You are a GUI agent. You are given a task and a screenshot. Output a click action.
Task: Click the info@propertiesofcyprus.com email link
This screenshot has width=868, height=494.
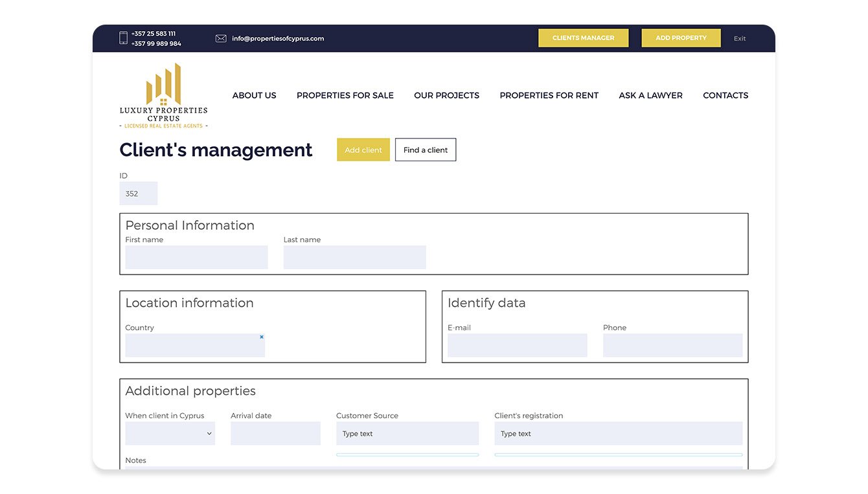pos(278,39)
